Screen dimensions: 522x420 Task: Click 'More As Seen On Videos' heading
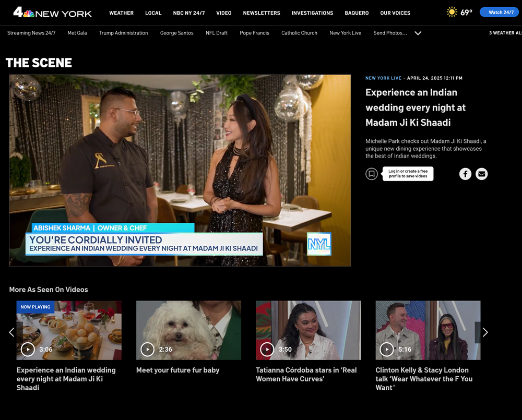(49, 290)
